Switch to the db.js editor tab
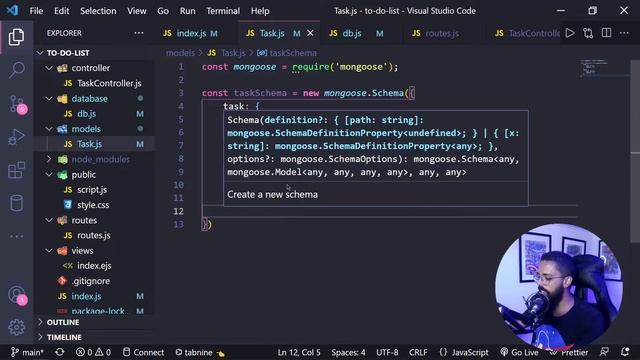The height and width of the screenshot is (360, 640). pyautogui.click(x=352, y=33)
